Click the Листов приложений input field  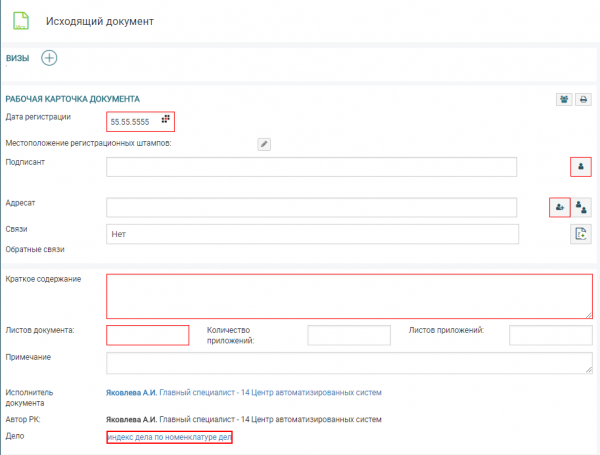[x=551, y=336]
